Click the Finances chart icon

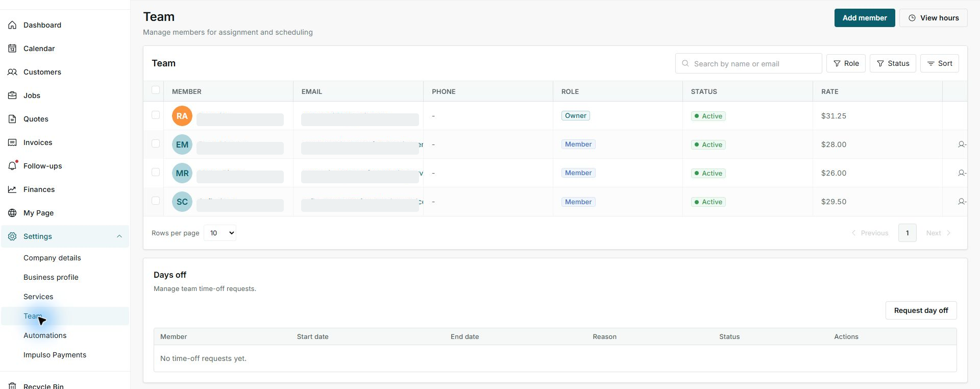[x=12, y=189]
